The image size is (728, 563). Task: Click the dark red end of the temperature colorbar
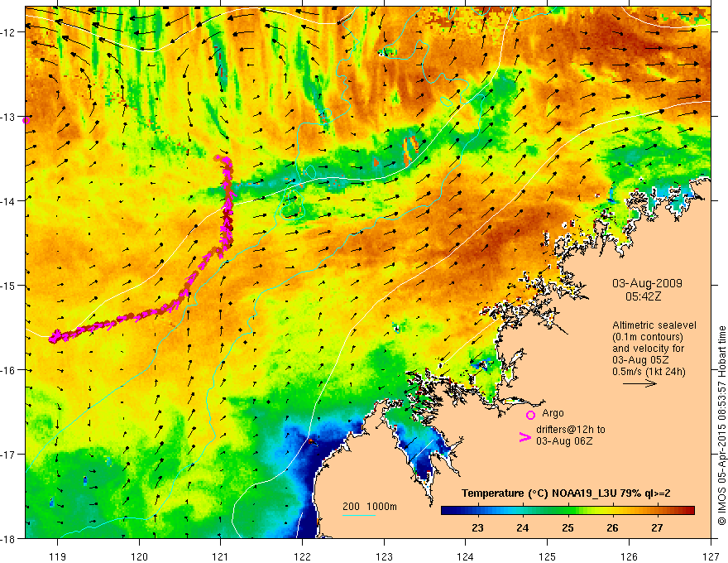tap(689, 511)
